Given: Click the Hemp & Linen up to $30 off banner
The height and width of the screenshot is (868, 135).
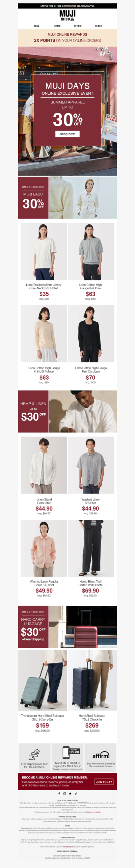Looking at the screenshot, I should tap(67, 412).
